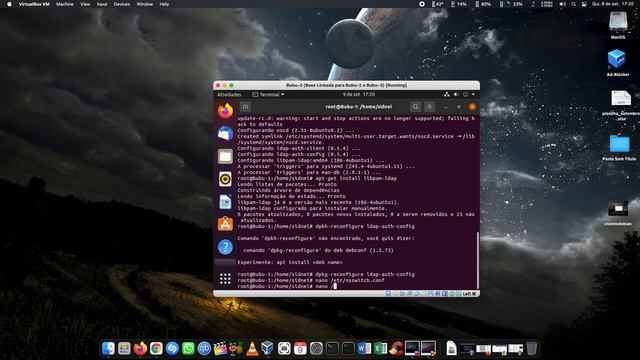640x360 pixels.
Task: Open Microsoft Word in the Dock
Action: [364, 348]
